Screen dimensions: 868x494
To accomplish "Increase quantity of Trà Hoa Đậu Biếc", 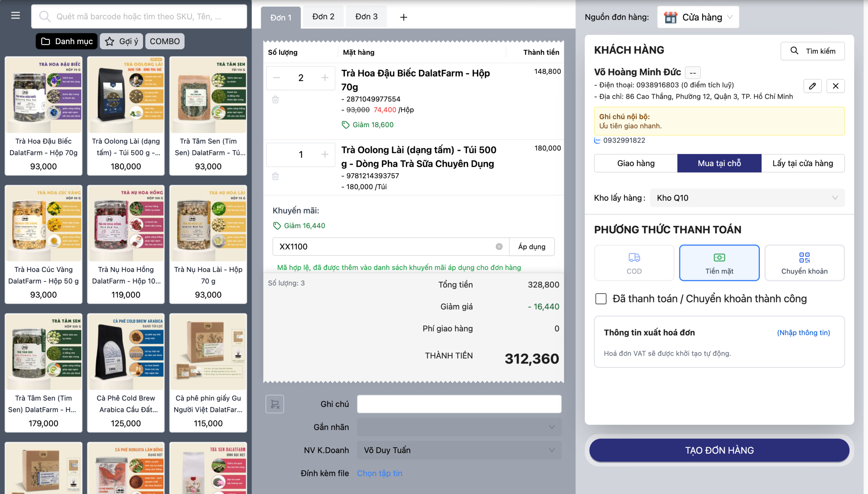I will [x=324, y=78].
